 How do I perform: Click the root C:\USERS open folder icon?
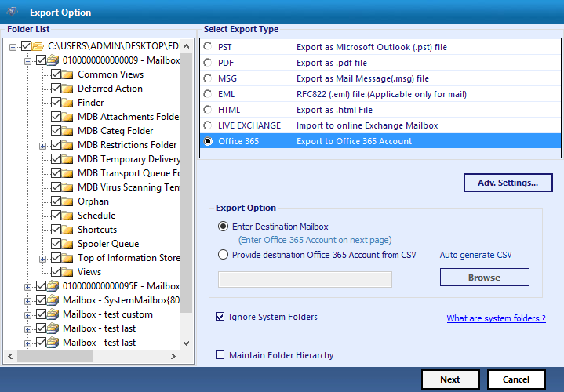(38, 46)
